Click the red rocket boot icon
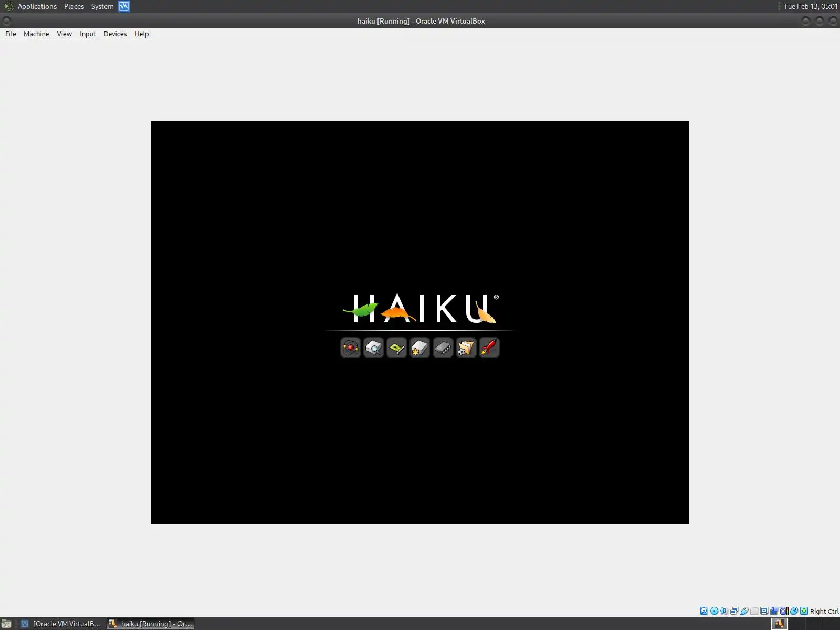840x630 pixels. click(x=489, y=348)
